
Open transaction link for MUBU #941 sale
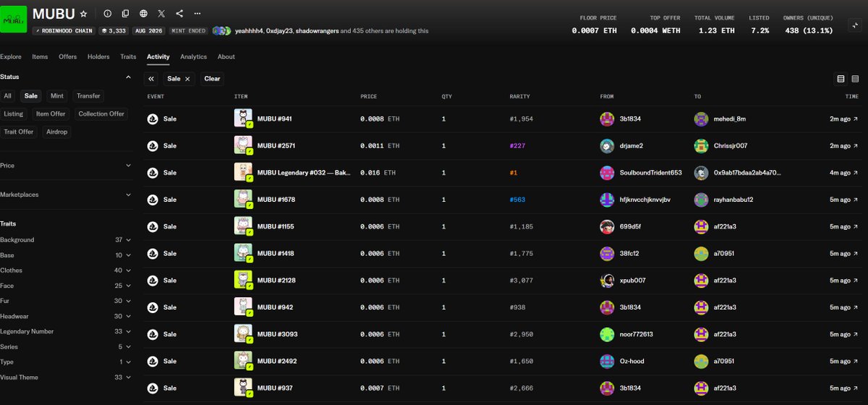pyautogui.click(x=843, y=119)
